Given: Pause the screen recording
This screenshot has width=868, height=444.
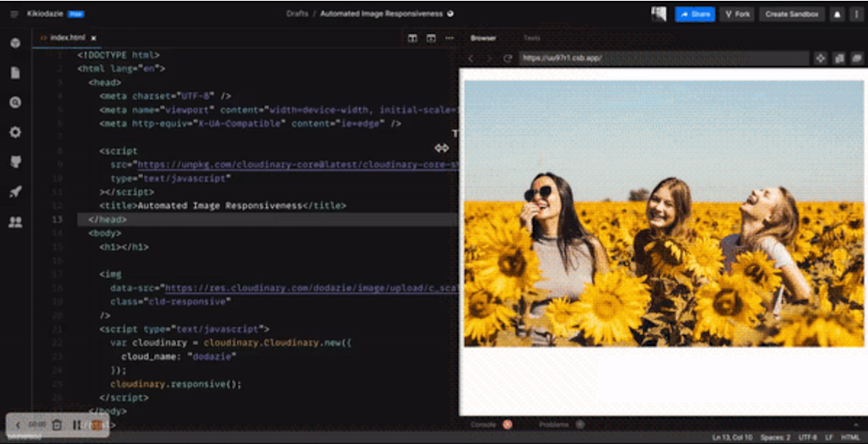Looking at the screenshot, I should (x=76, y=425).
